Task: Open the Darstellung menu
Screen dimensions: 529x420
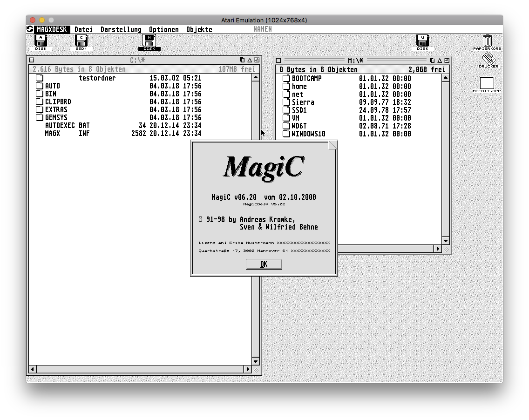Action: 121,29
